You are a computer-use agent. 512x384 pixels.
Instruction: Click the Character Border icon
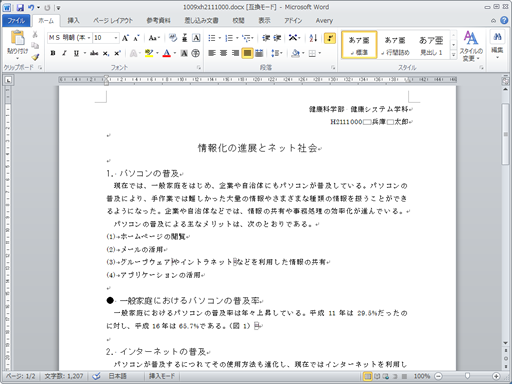tap(196, 38)
